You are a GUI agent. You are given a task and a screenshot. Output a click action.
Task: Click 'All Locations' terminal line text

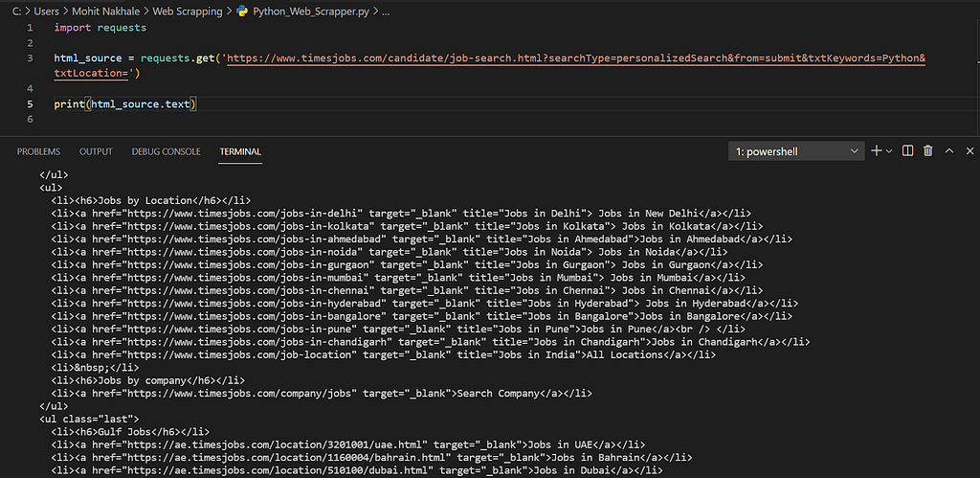[624, 354]
